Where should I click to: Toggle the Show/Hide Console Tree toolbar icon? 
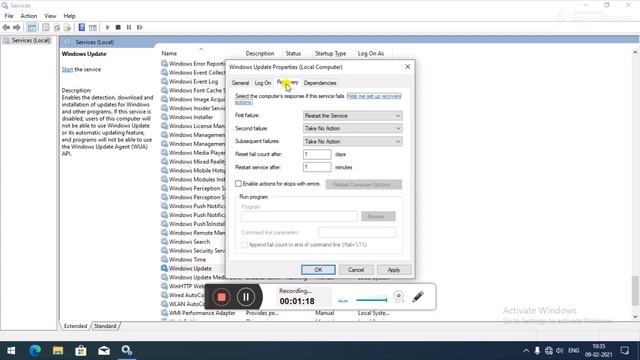(31, 27)
